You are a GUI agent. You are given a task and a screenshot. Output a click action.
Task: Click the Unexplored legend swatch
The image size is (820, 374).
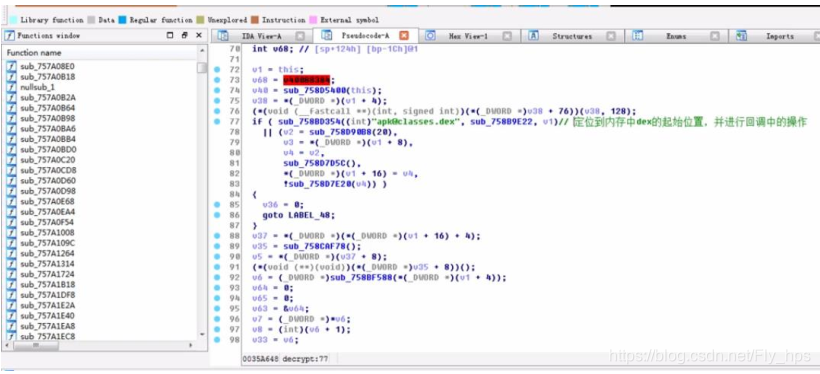200,20
